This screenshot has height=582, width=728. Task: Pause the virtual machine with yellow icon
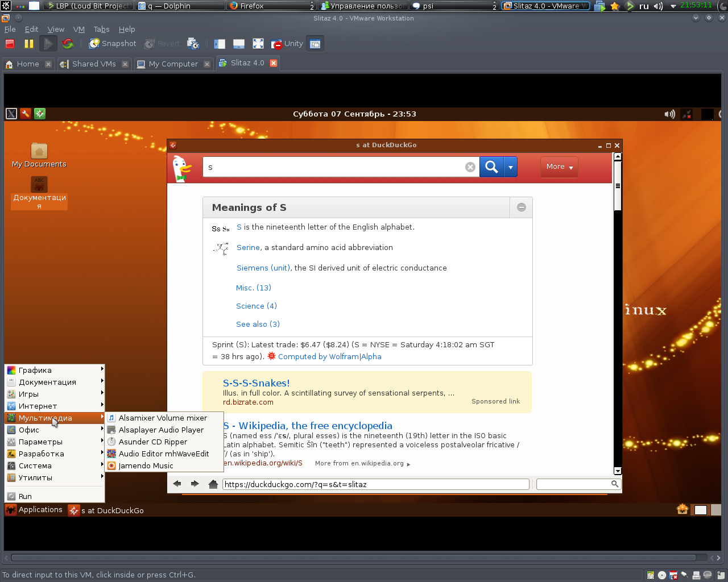(29, 44)
